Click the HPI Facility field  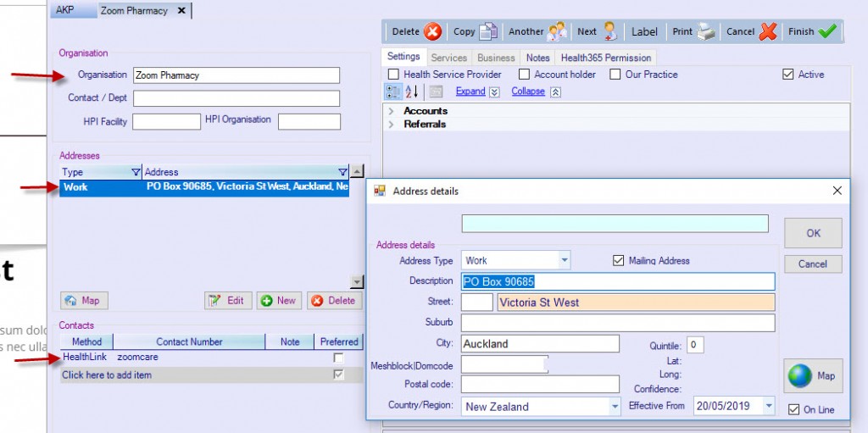pyautogui.click(x=167, y=122)
